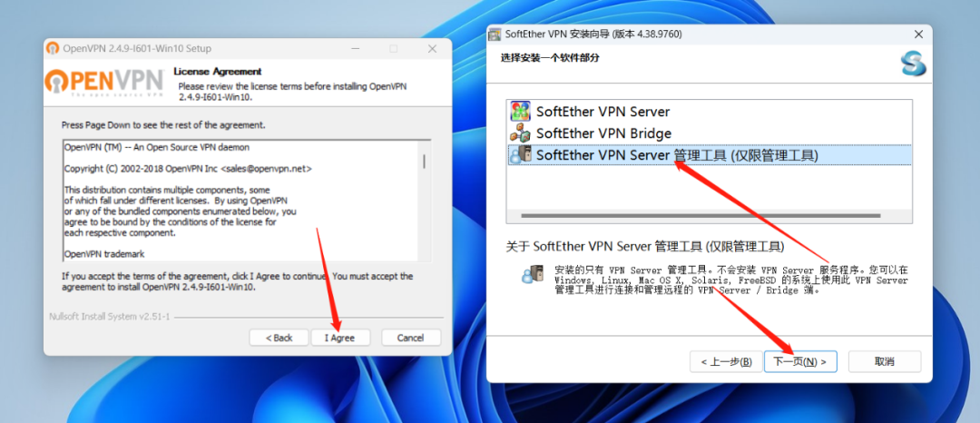
Task: Click the SoftEther VPN Server icon
Action: [x=520, y=112]
